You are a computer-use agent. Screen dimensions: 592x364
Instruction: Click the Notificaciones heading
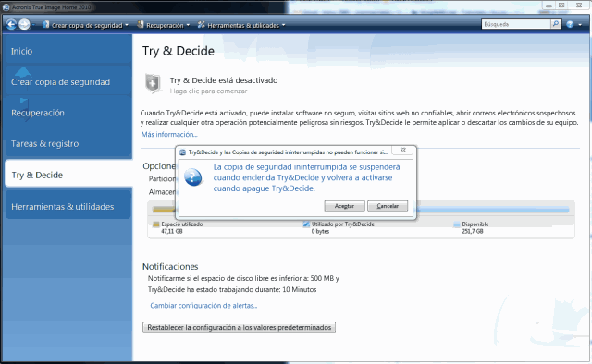tap(170, 266)
